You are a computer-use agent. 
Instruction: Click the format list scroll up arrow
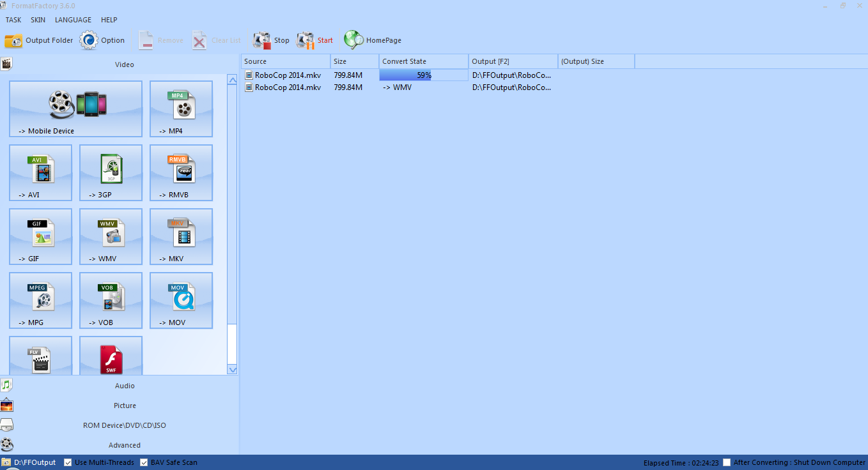click(232, 79)
